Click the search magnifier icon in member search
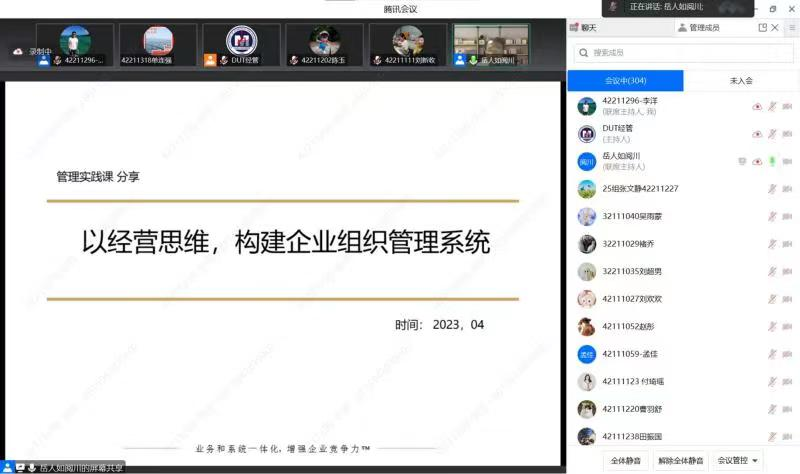 pyautogui.click(x=584, y=52)
